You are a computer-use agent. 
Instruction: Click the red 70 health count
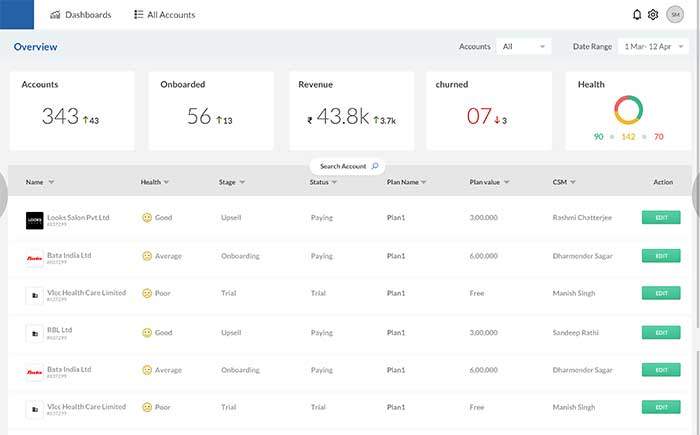tap(658, 137)
